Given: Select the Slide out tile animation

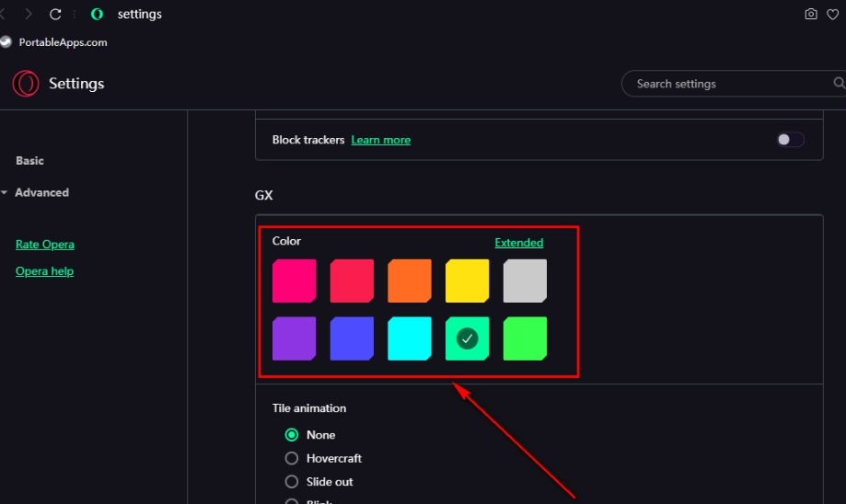Looking at the screenshot, I should tap(291, 481).
